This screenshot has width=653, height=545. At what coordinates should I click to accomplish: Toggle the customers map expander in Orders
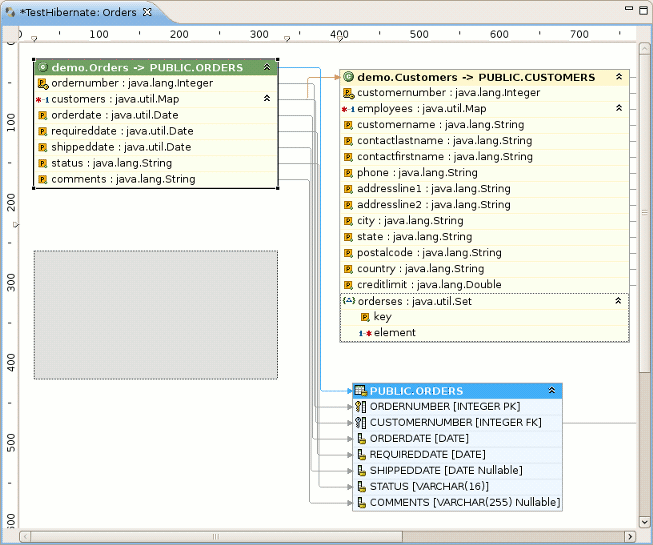tap(267, 99)
